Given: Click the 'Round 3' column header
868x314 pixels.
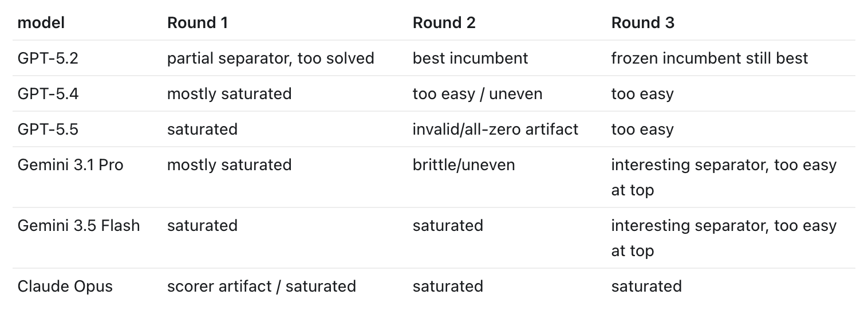Looking at the screenshot, I should 643,23.
